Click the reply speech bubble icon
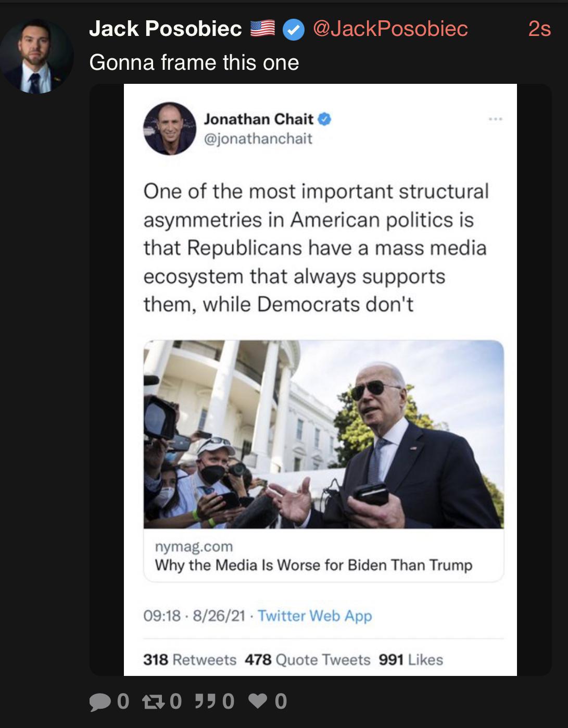Screen dimensions: 568x728 (100, 701)
